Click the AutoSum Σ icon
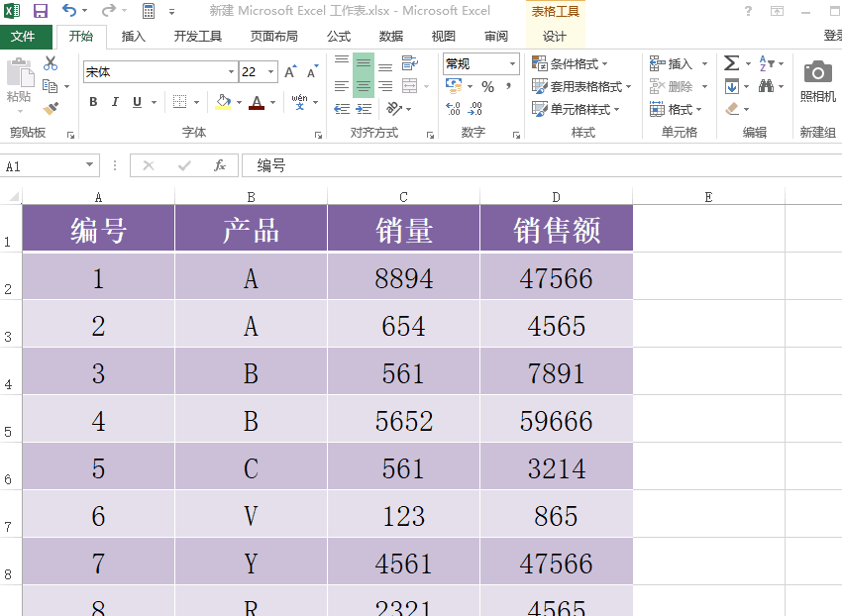Screen dimensions: 842x616 pyautogui.click(x=731, y=63)
